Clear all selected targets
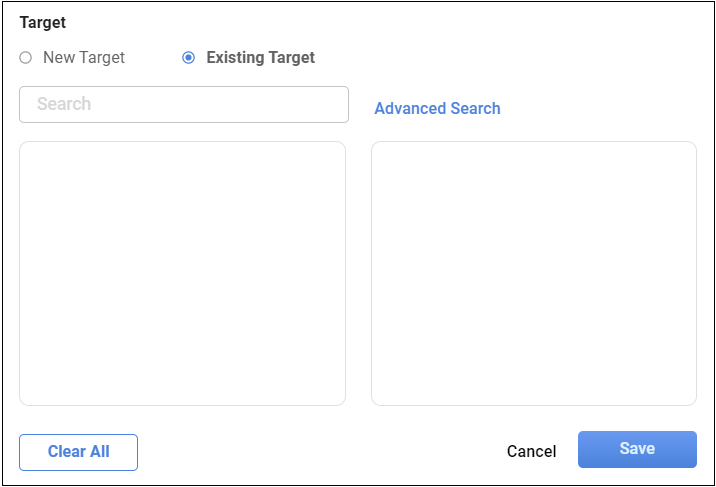This screenshot has width=716, height=487. tap(78, 452)
